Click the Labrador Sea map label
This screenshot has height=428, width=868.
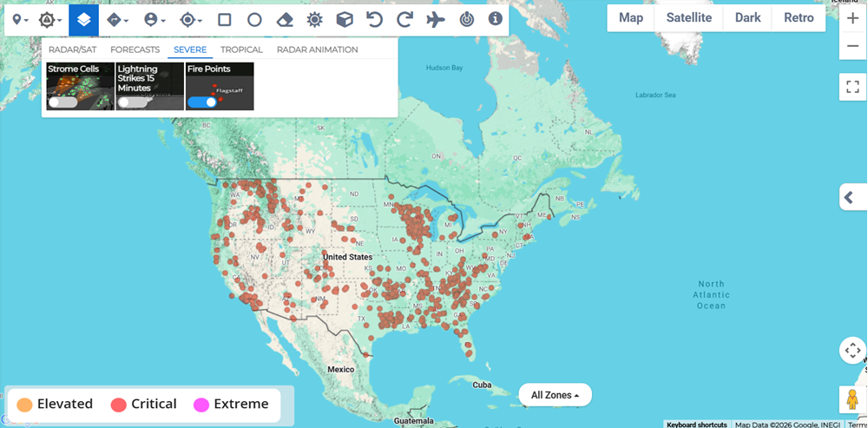655,95
